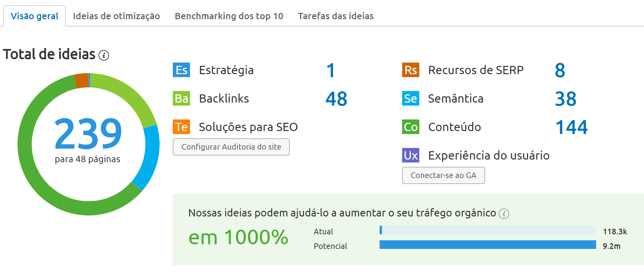The width and height of the screenshot is (644, 278).
Task: Click the green Ba Backlinks icon
Action: pyautogui.click(x=181, y=98)
